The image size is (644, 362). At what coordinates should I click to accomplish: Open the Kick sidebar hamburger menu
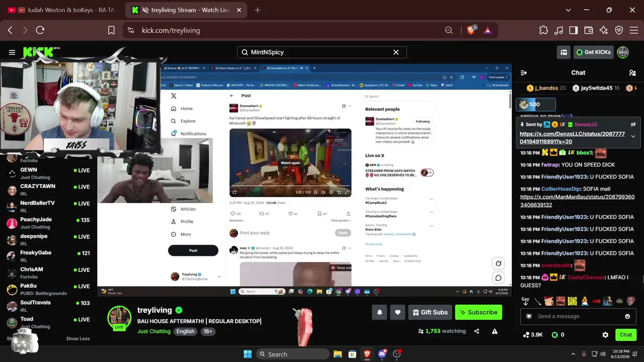click(12, 52)
